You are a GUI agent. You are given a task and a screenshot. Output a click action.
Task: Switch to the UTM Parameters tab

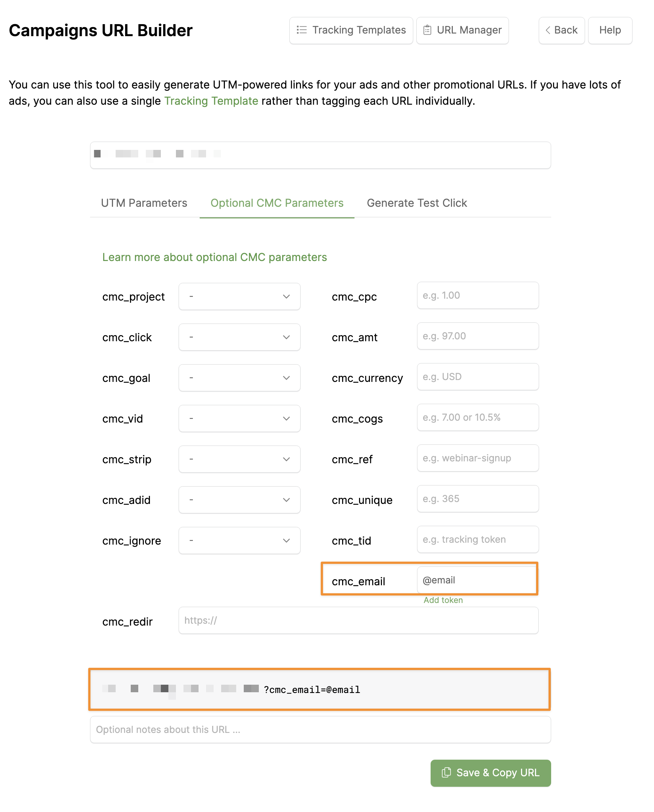(x=144, y=203)
